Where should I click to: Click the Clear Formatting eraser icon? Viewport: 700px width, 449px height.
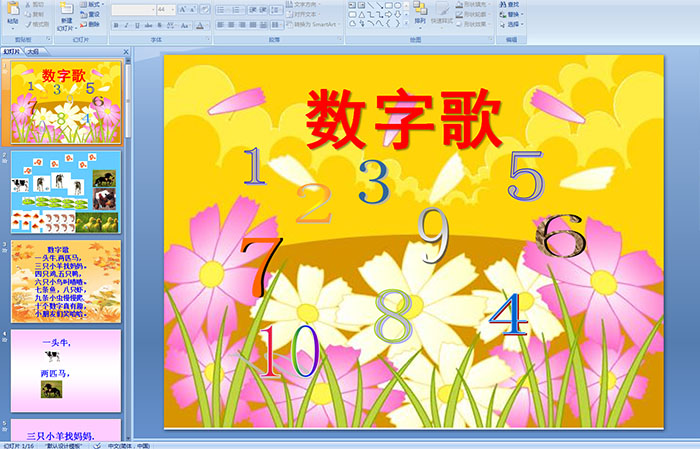pyautogui.click(x=205, y=9)
